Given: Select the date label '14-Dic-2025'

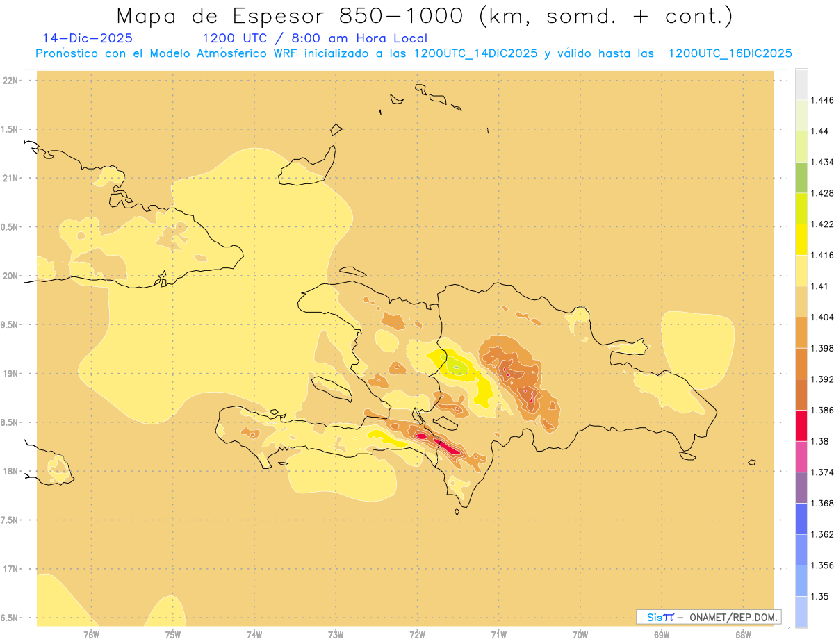Looking at the screenshot, I should coord(88,38).
